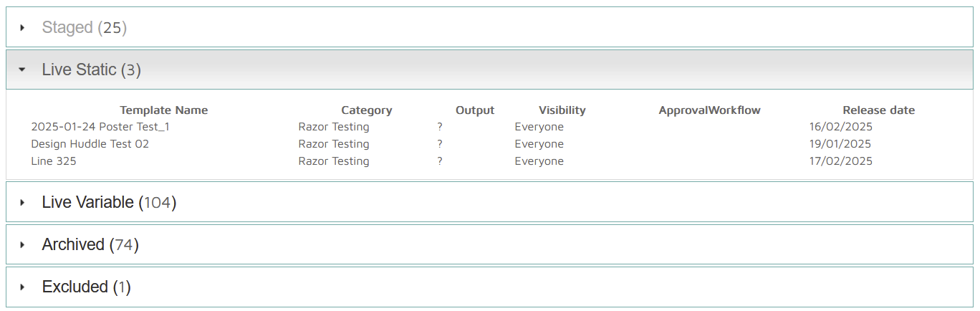Sort by Release date column header

tap(878, 110)
